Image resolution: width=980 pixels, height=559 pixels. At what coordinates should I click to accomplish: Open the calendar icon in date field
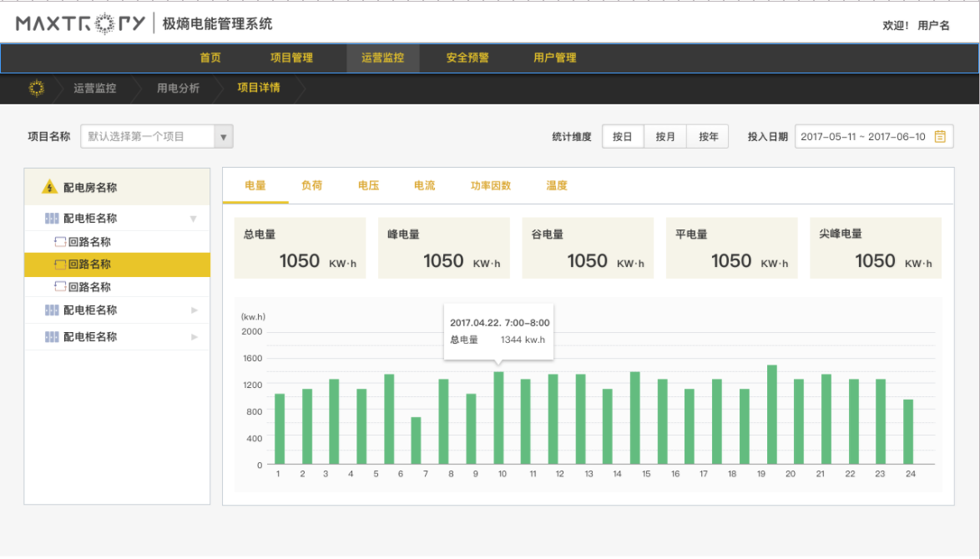[939, 137]
